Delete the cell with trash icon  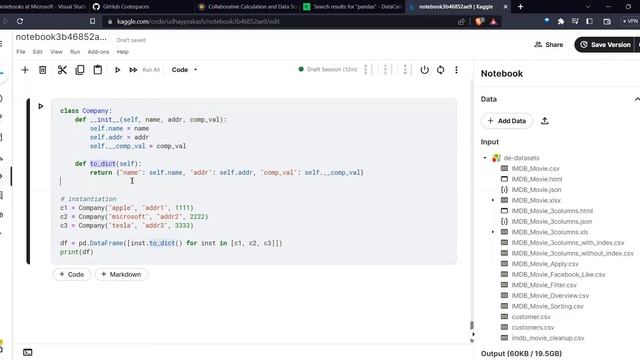coord(42,70)
